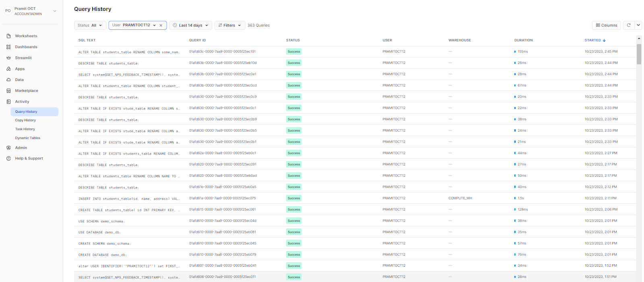Click the COMPUTE_WH warehouse cell
This screenshot has width=644, height=282.
click(x=460, y=198)
